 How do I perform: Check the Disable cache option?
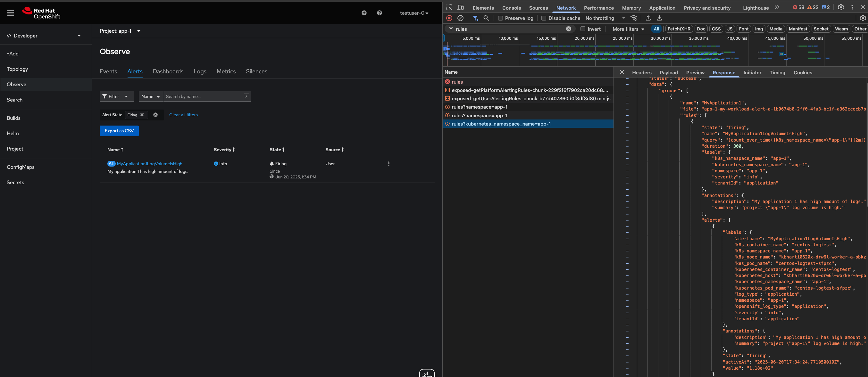point(544,18)
